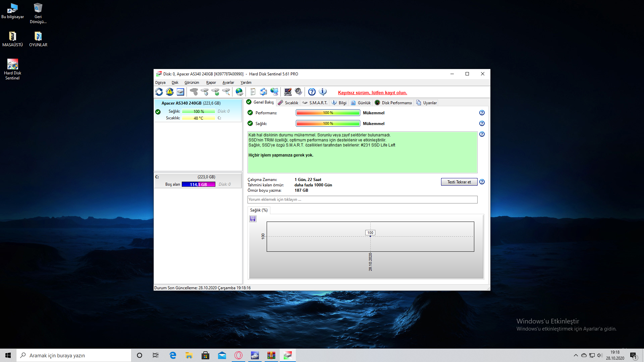Open the notification center icon
The height and width of the screenshot is (362, 644).
[633, 355]
